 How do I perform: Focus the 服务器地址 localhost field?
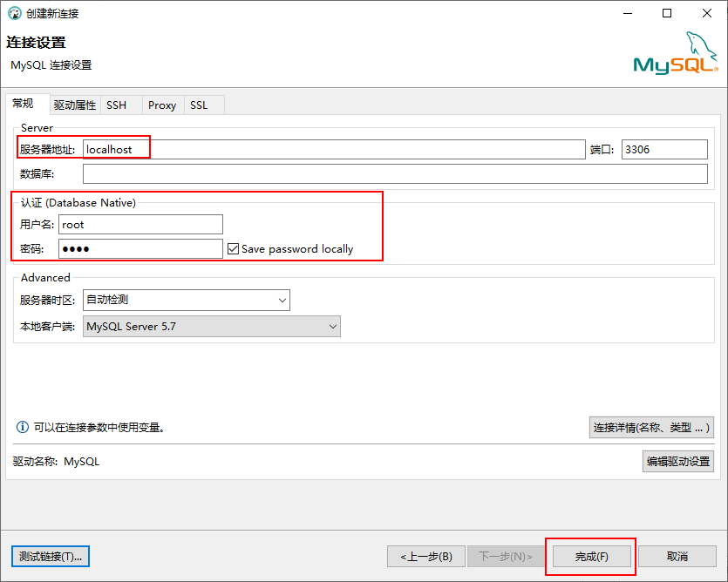pyautogui.click(x=334, y=150)
